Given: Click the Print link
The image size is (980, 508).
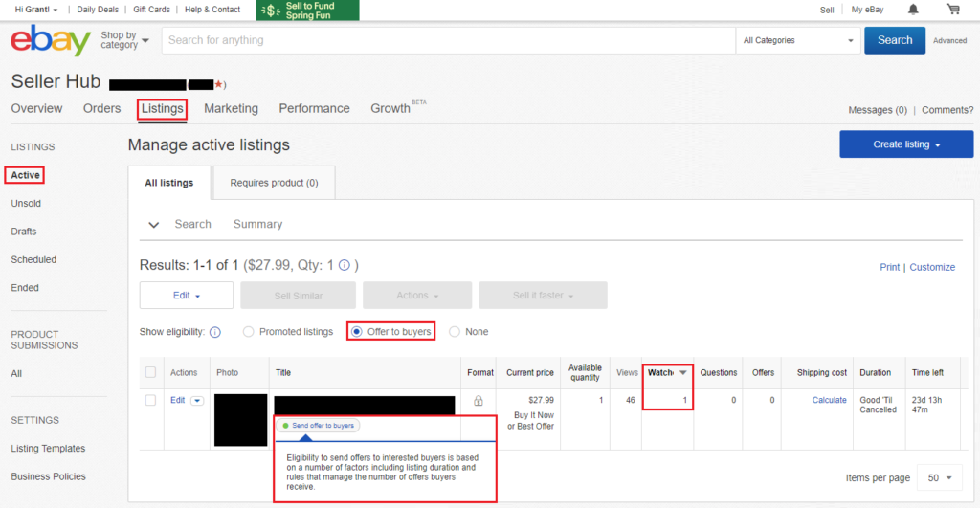Looking at the screenshot, I should tap(889, 267).
